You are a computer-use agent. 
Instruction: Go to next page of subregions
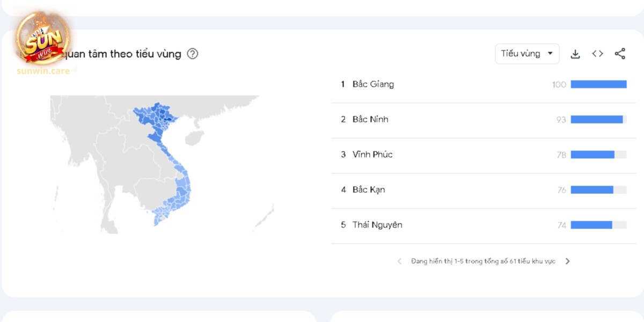(x=567, y=261)
